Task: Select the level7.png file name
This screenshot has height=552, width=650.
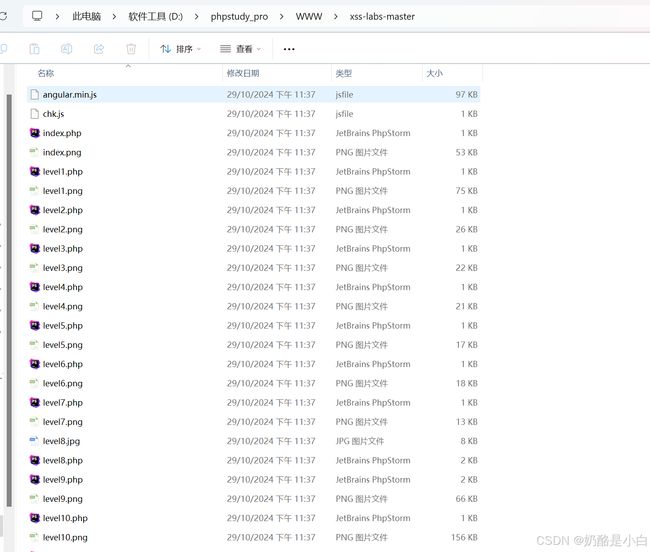Action: [63, 422]
